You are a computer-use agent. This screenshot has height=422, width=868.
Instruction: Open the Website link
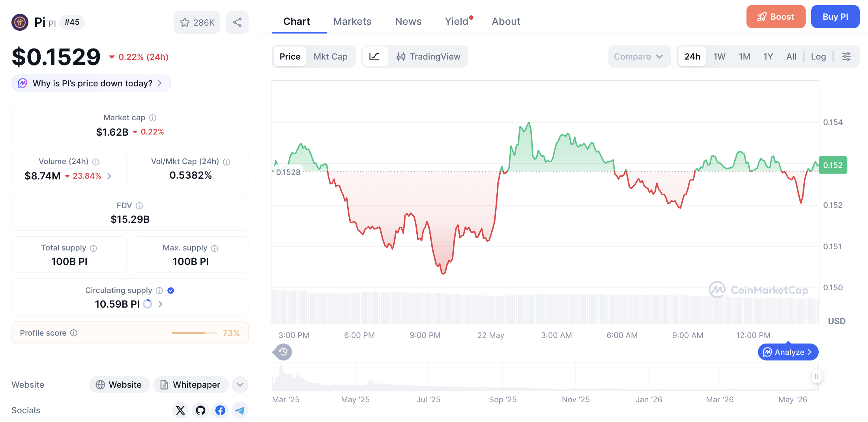tap(119, 385)
